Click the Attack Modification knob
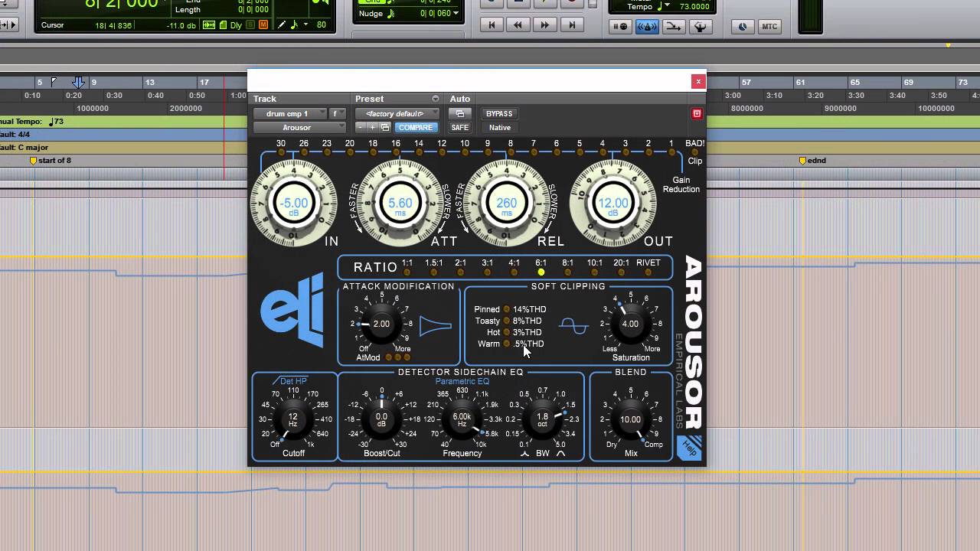This screenshot has width=980, height=551. (x=381, y=324)
